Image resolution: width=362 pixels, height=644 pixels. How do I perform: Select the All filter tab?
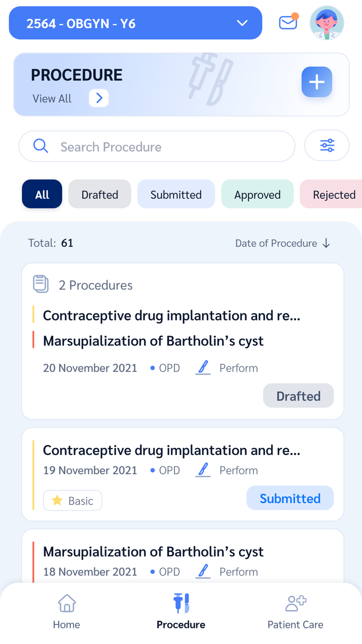click(x=42, y=194)
